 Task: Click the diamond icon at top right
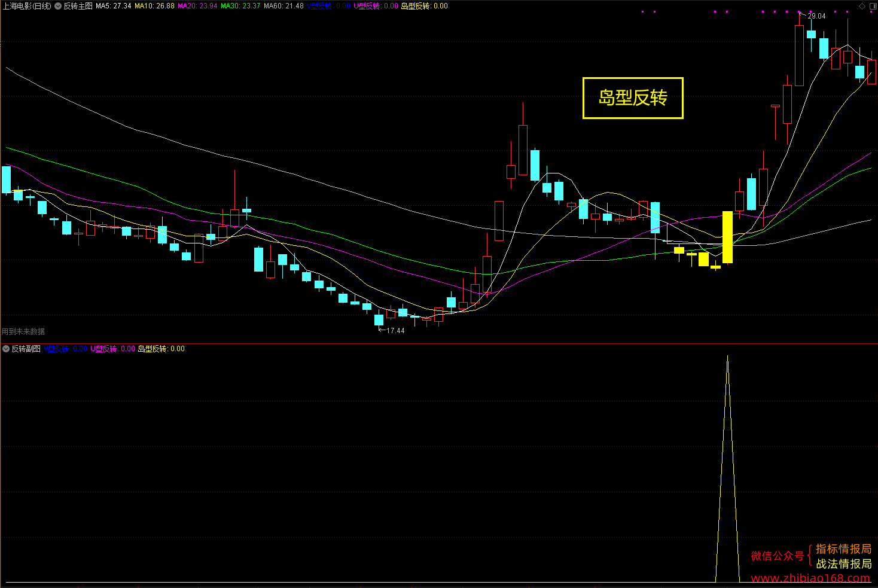(862, 6)
